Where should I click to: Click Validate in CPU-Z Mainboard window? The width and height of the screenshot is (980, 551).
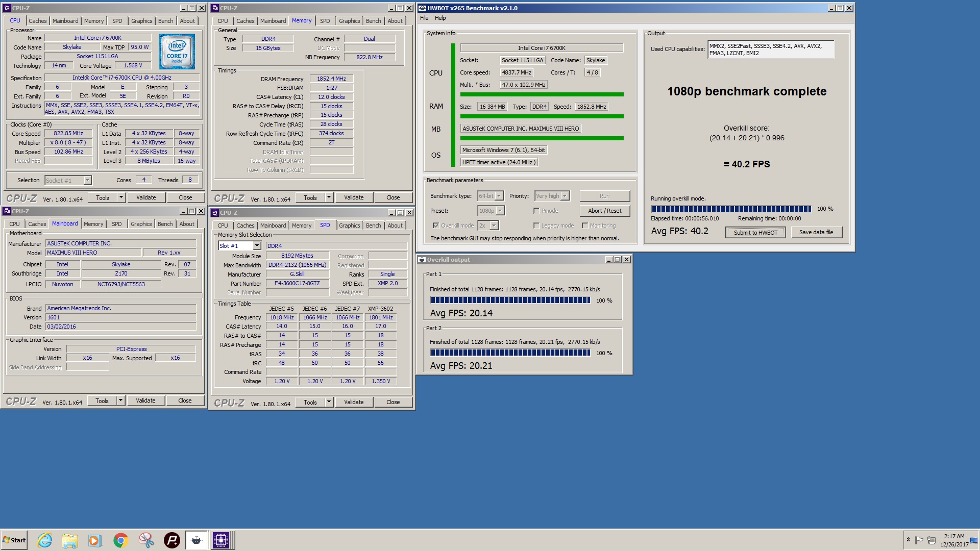coord(145,400)
